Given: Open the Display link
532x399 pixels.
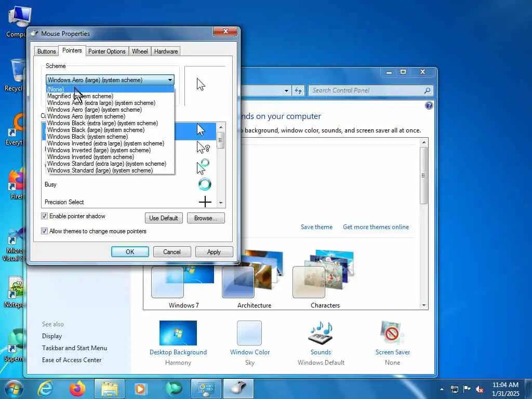Looking at the screenshot, I should [52, 336].
